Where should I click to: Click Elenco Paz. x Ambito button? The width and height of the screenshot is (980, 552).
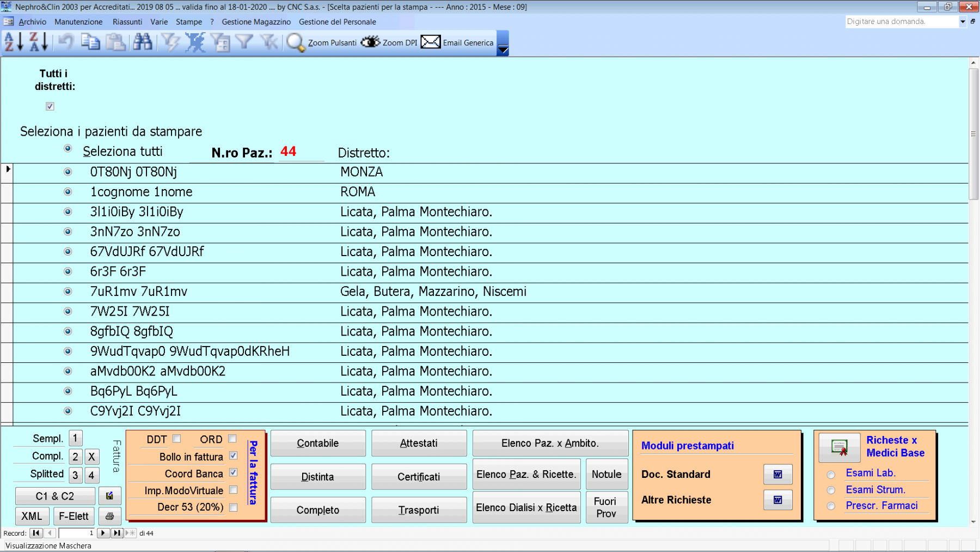(x=550, y=443)
